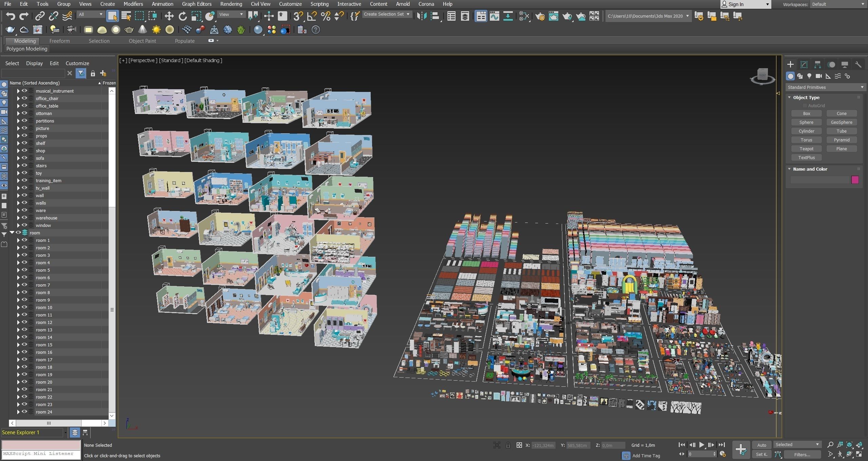The width and height of the screenshot is (868, 461).
Task: Hide the sofa layer eye
Action: (24, 158)
